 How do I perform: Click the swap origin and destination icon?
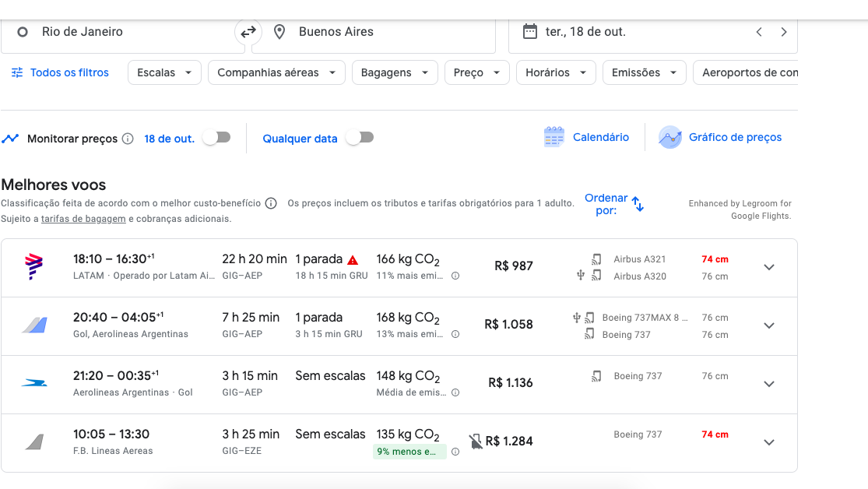248,32
